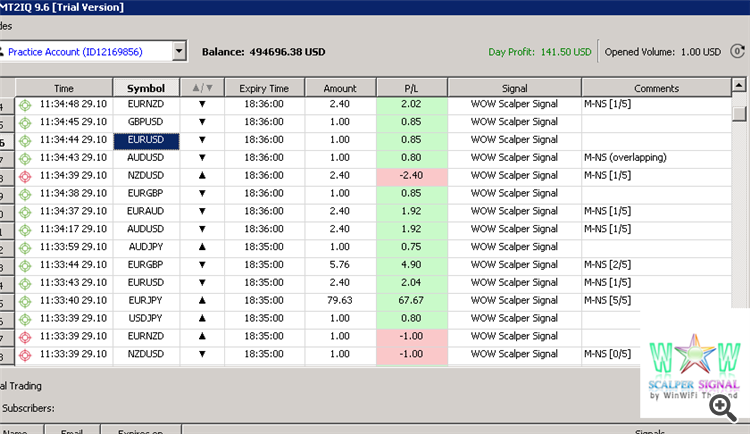This screenshot has width=750, height=434.
Task: Select the highlighted EURUSD symbol cell
Action: click(146, 141)
